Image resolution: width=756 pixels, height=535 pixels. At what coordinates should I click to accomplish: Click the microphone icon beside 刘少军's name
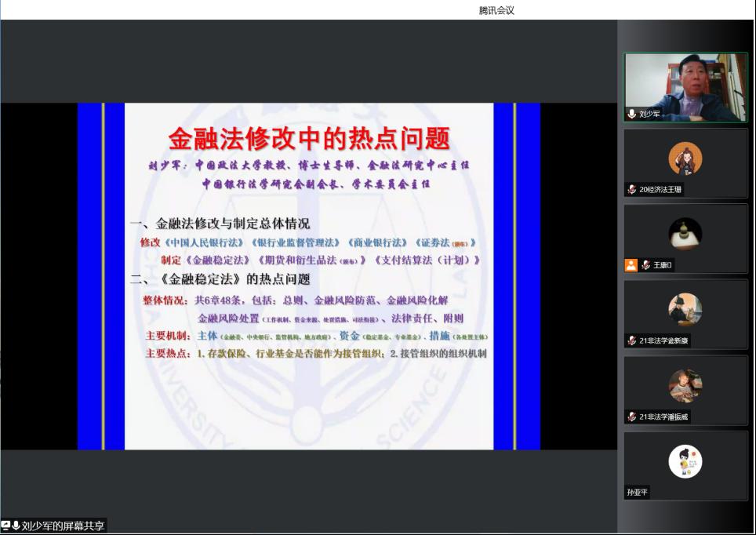pyautogui.click(x=631, y=114)
